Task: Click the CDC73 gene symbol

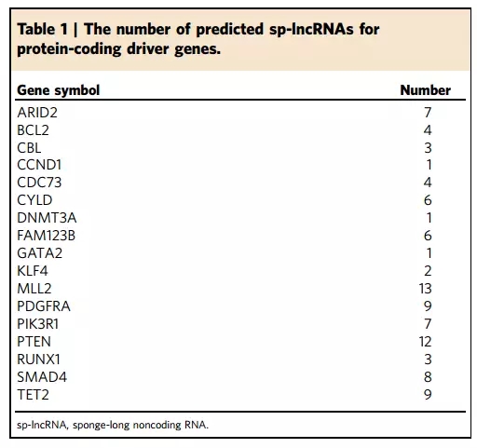Action: point(39,183)
